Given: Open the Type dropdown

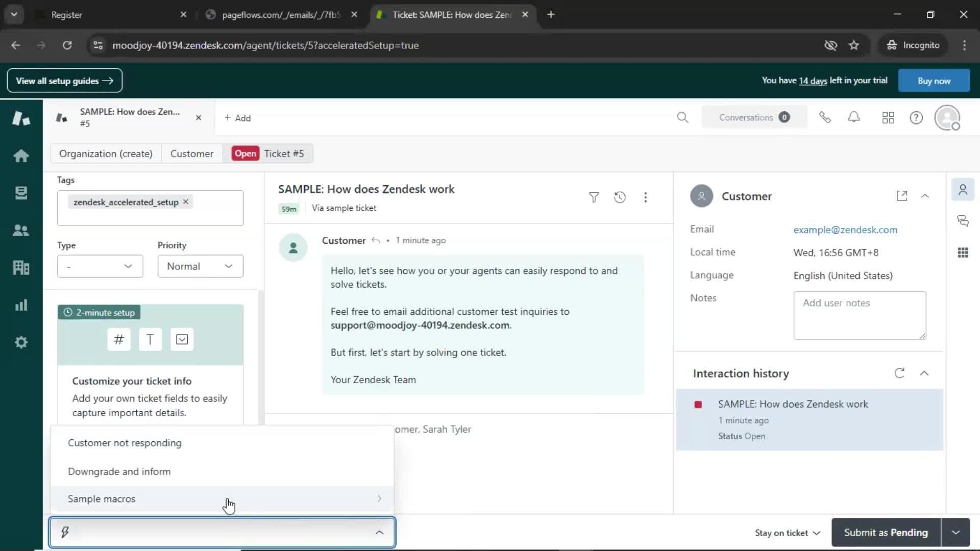Looking at the screenshot, I should pyautogui.click(x=100, y=266).
